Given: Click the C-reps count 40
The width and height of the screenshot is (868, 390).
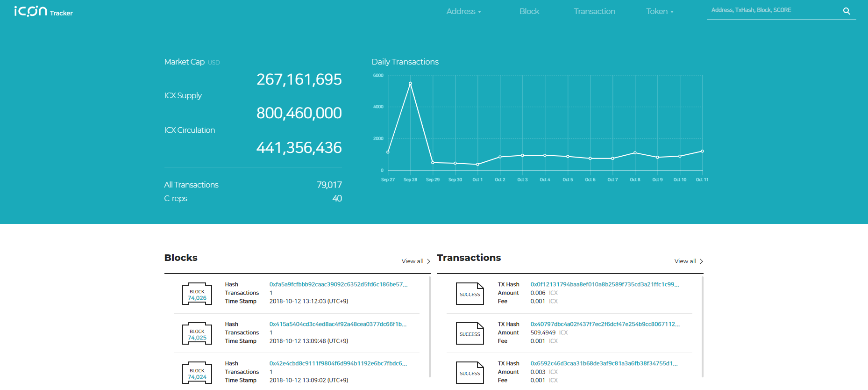Looking at the screenshot, I should coord(337,198).
